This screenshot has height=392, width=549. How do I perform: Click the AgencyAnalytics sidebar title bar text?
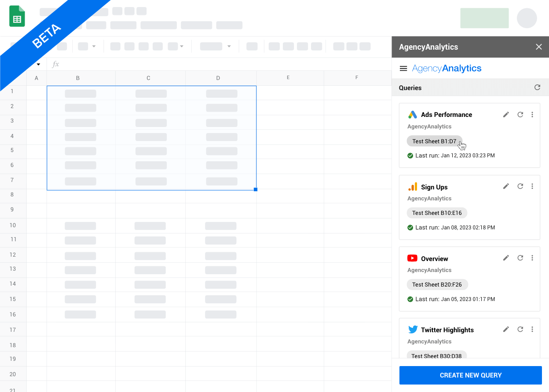point(428,47)
